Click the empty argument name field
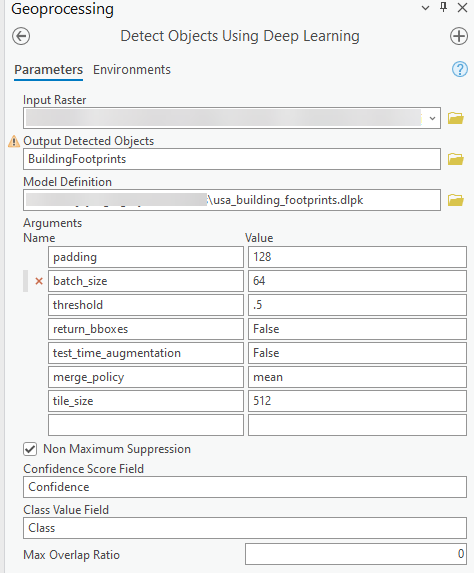Image resolution: width=474 pixels, height=573 pixels. (146, 425)
